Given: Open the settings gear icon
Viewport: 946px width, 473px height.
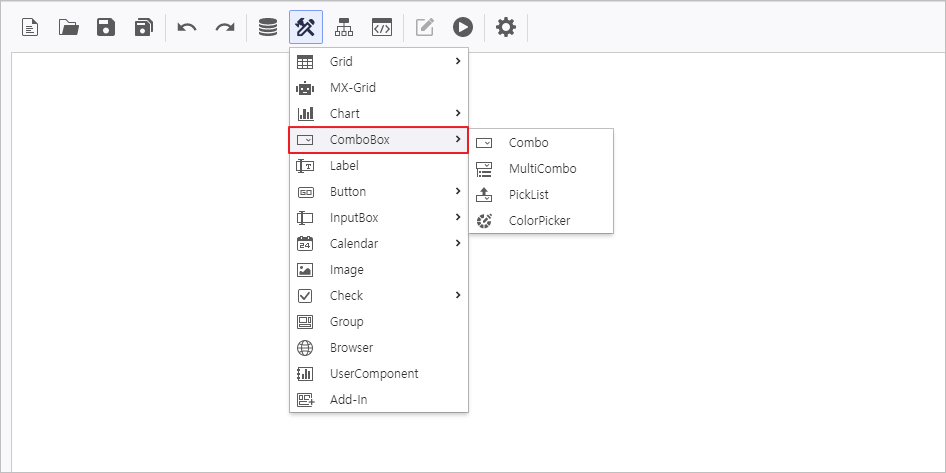Looking at the screenshot, I should [x=506, y=28].
